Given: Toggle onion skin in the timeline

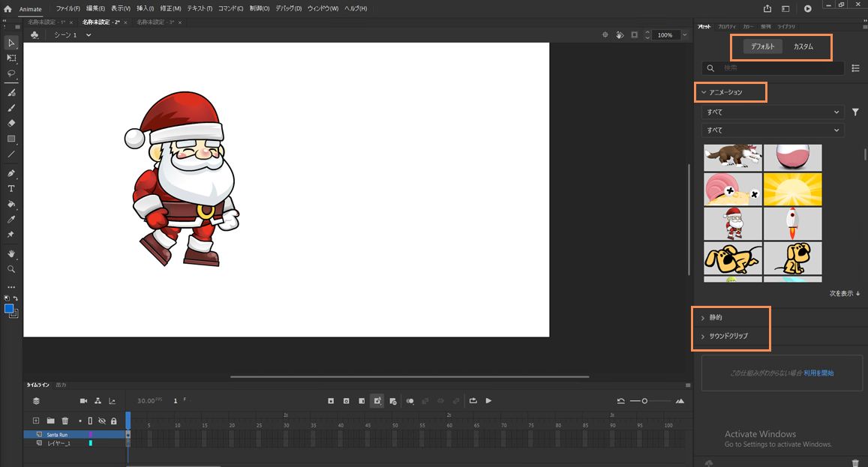Looking at the screenshot, I should (410, 400).
